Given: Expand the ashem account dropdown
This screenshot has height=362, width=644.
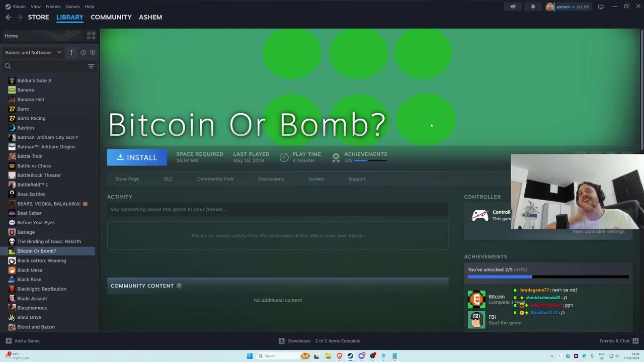Looking at the screenshot, I should point(573,7).
